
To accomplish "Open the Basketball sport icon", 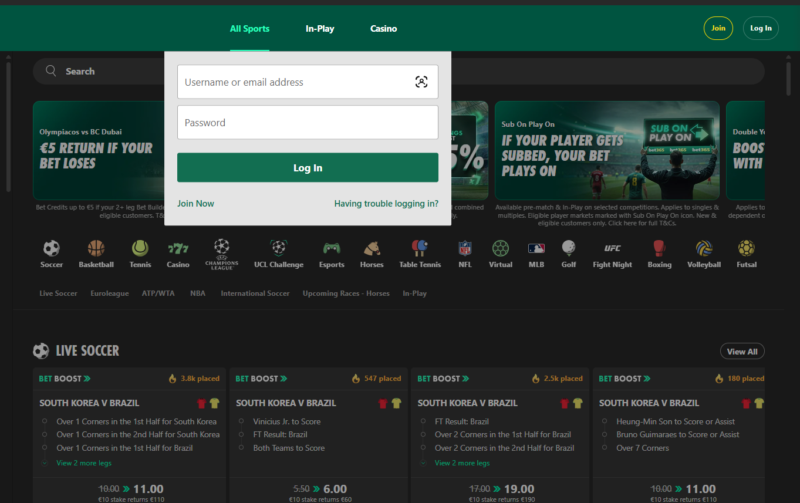I will [96, 248].
